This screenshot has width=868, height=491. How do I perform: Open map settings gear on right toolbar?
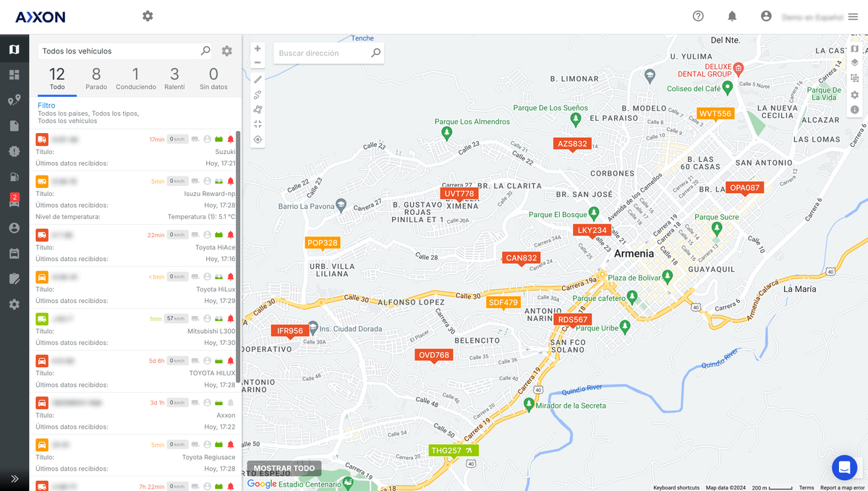coord(854,95)
